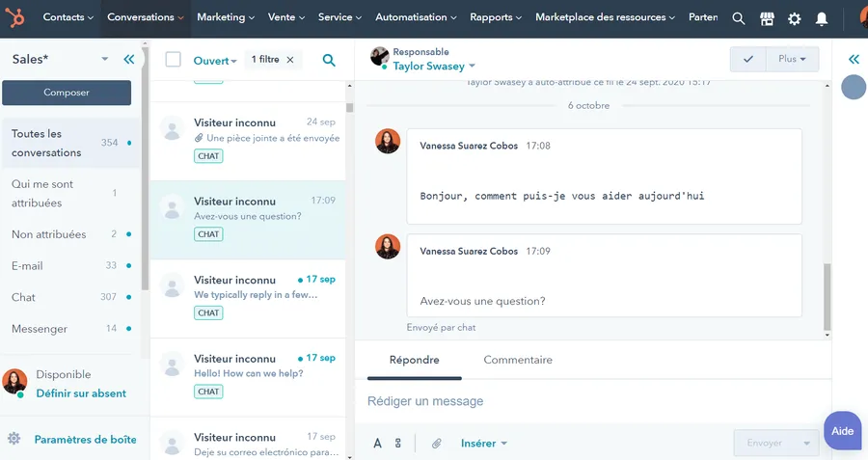Set status via Définir sur absent
The height and width of the screenshot is (460, 868).
(81, 393)
